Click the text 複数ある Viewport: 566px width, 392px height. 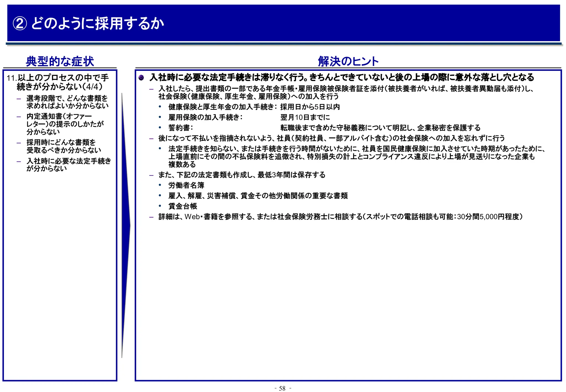pyautogui.click(x=182, y=164)
